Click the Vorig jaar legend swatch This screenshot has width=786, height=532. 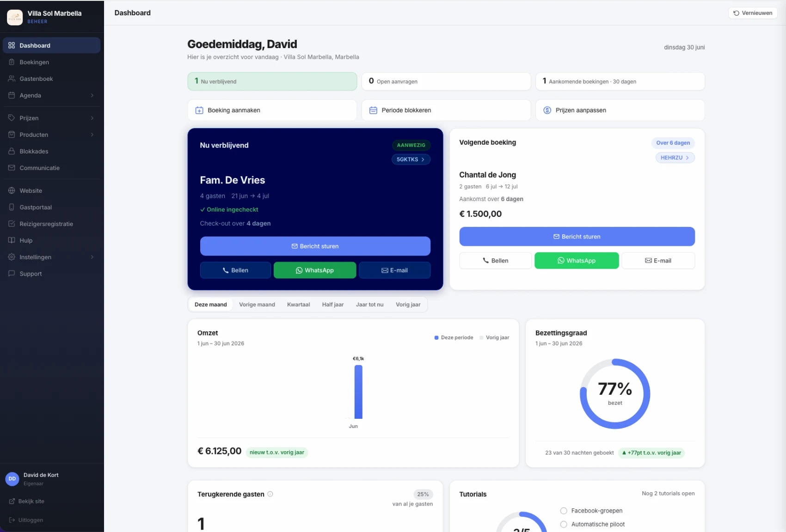point(481,338)
